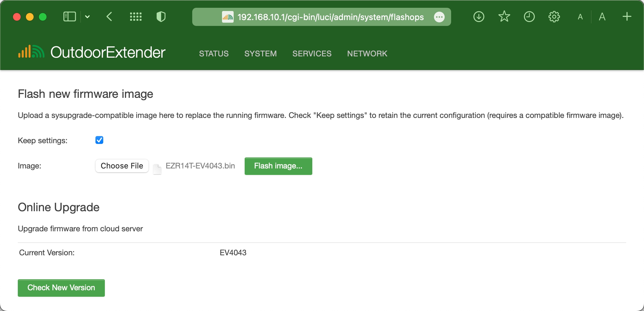Increase text size with large A
The width and height of the screenshot is (644, 311).
click(x=602, y=17)
